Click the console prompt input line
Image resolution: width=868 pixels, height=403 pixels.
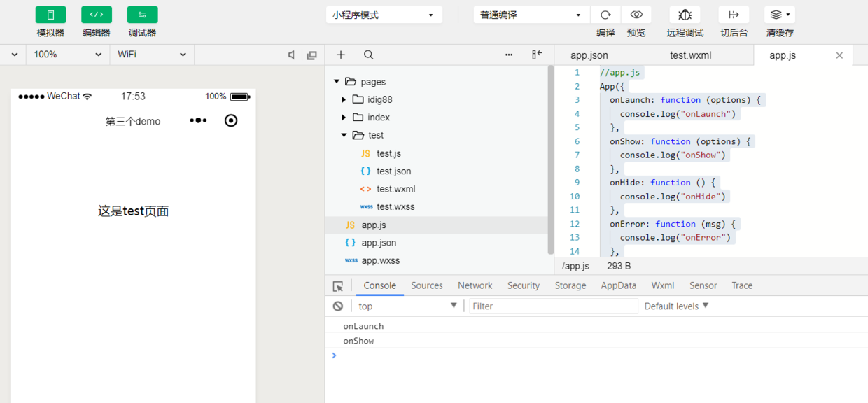click(596, 355)
